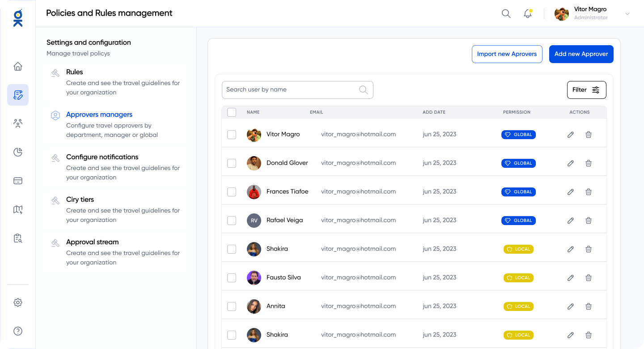
Task: Click the people/team icon in sidebar
Action: (x=18, y=123)
